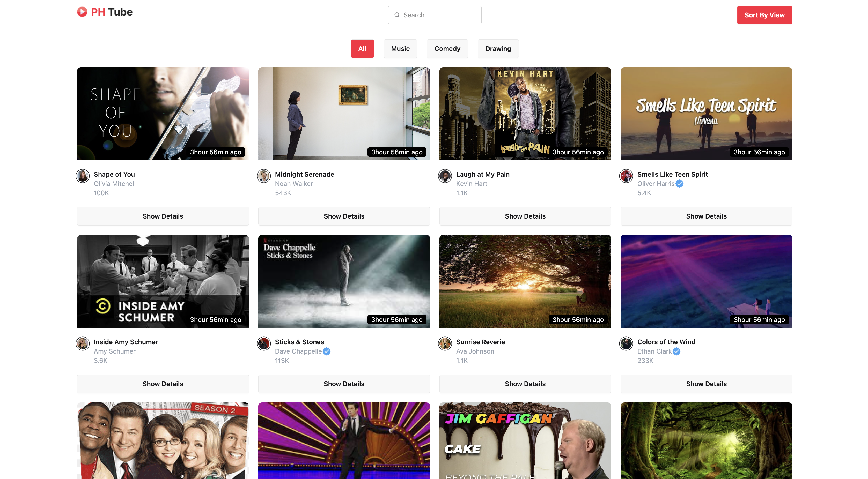868x479 pixels.
Task: Switch to the Comedy category
Action: 447,49
